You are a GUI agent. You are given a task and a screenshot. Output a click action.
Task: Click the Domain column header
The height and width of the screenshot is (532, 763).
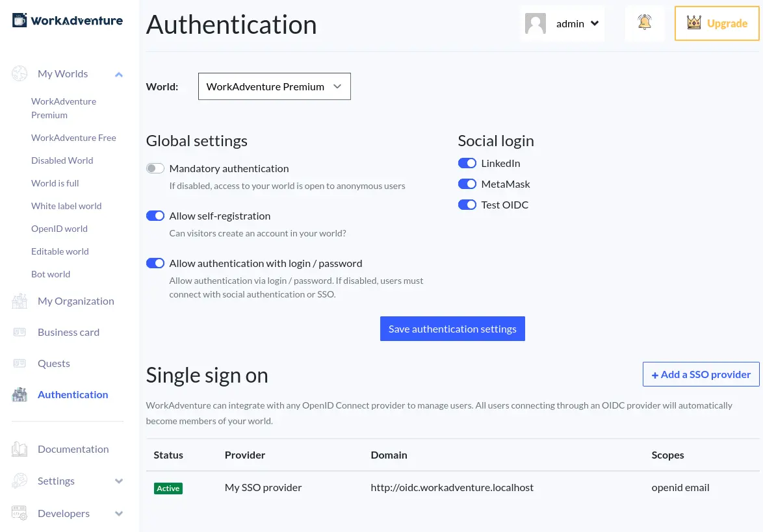tap(389, 455)
